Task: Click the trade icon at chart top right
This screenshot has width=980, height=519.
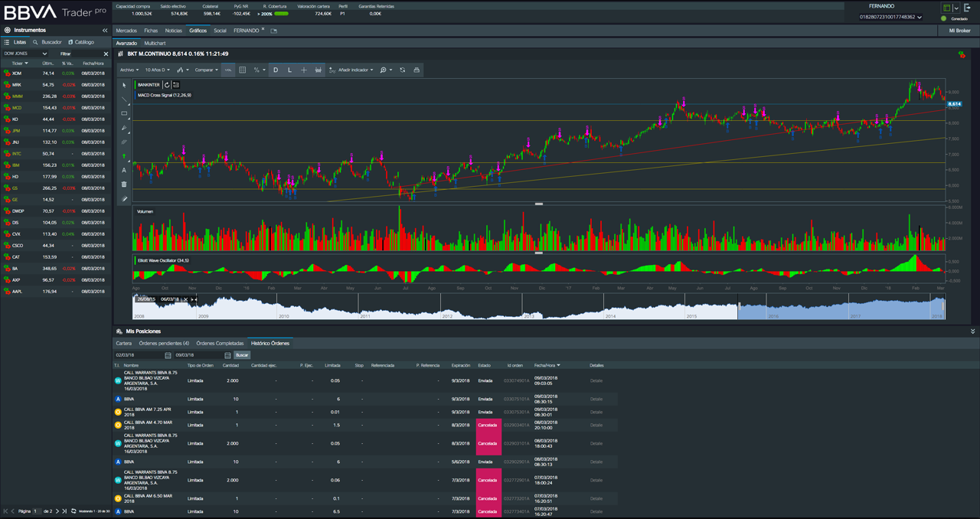Action: click(961, 55)
